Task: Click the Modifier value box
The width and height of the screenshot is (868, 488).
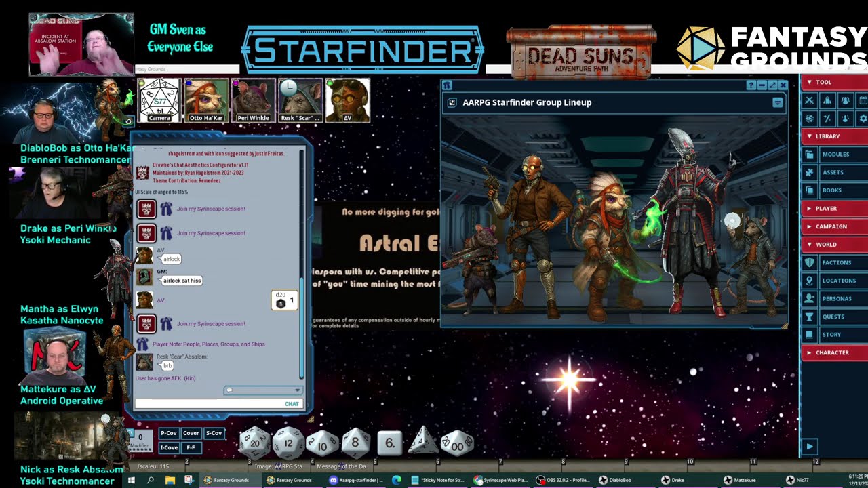Action: coord(140,441)
